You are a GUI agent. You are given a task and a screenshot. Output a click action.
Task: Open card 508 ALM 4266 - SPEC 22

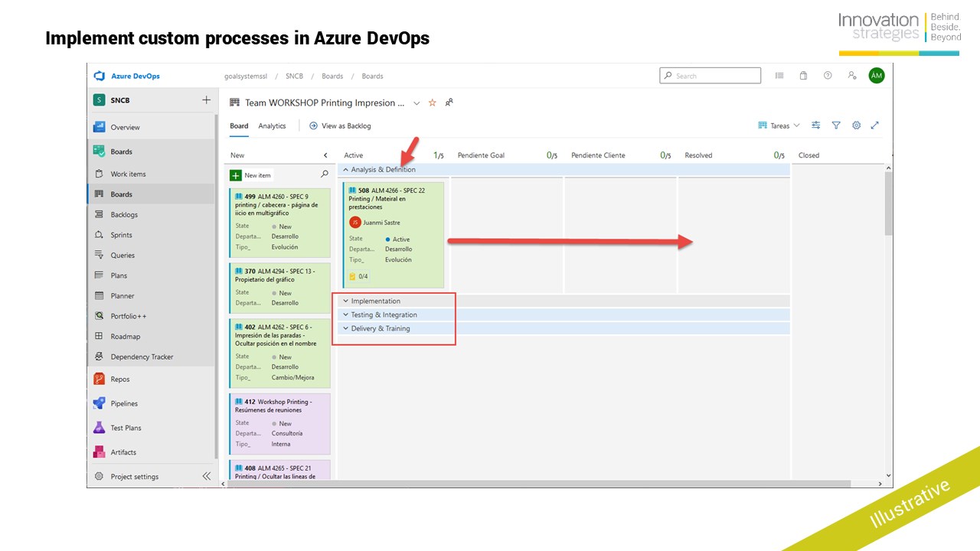[x=394, y=235]
